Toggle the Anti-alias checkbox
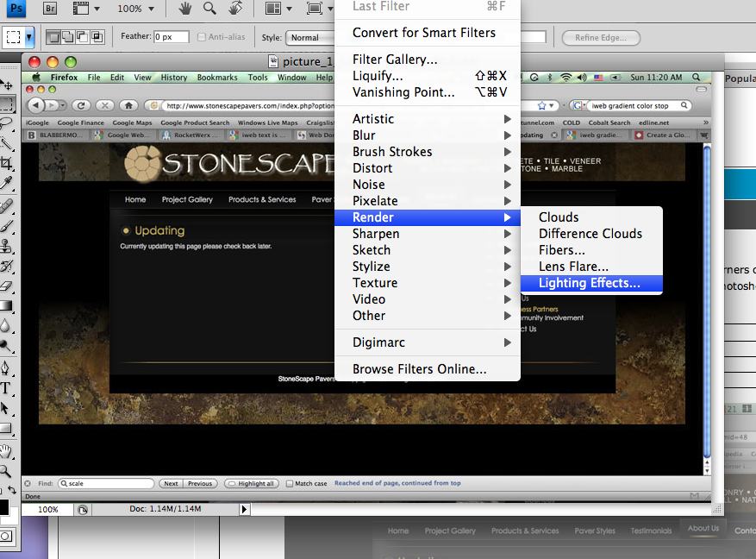Image resolution: width=756 pixels, height=559 pixels. 202,37
